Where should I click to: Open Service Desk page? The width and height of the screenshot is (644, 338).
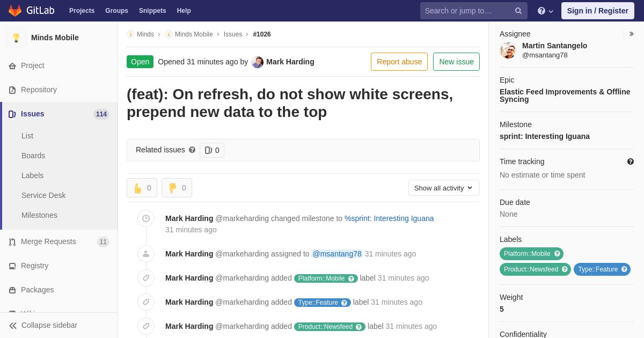[43, 195]
